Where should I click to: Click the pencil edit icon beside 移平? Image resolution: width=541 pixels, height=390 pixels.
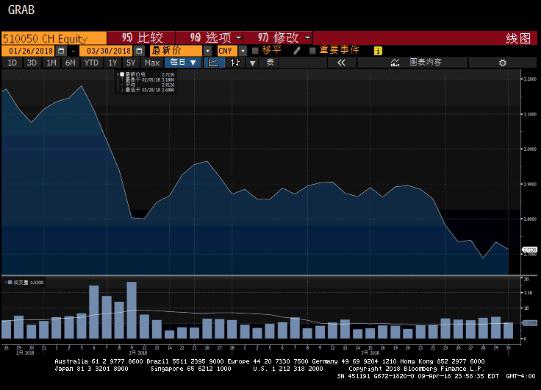click(296, 51)
